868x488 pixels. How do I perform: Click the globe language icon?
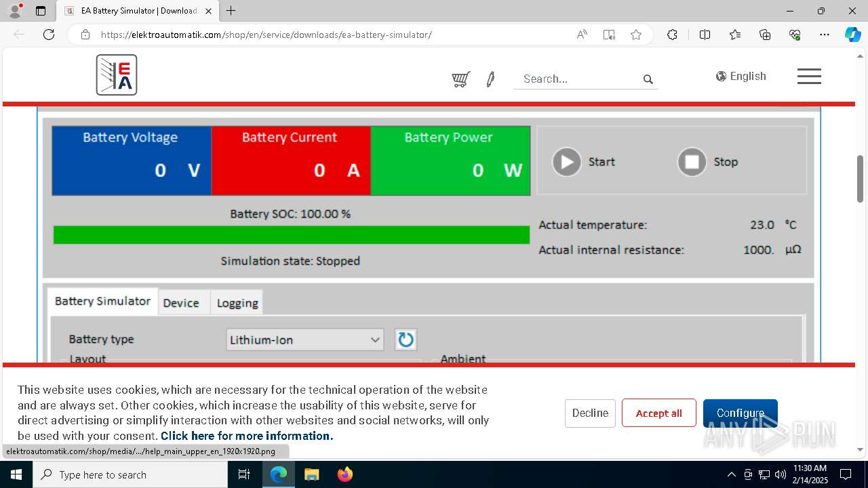(x=721, y=76)
